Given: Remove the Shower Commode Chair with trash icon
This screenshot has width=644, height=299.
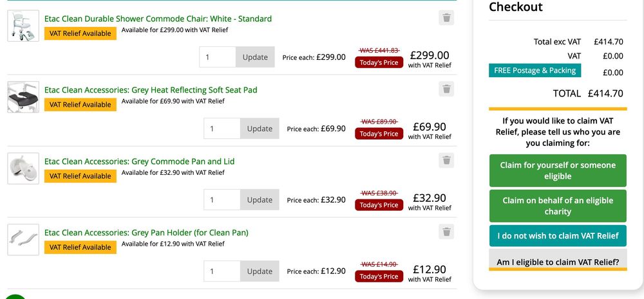Looking at the screenshot, I should (x=446, y=18).
